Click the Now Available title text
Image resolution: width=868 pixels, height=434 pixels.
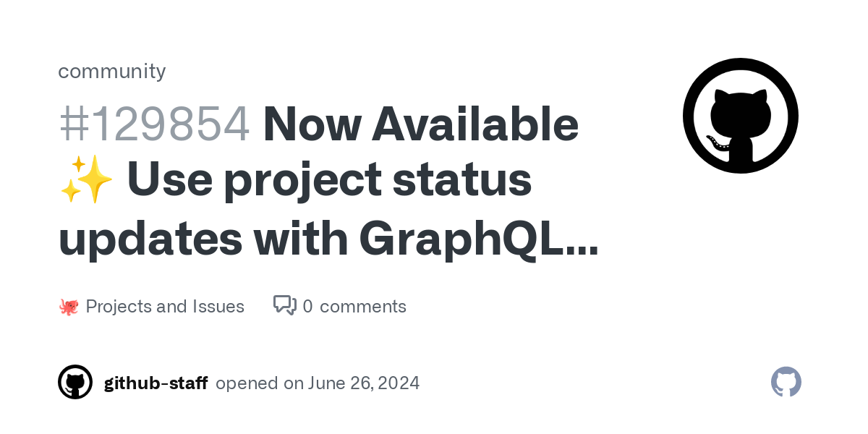[421, 124]
